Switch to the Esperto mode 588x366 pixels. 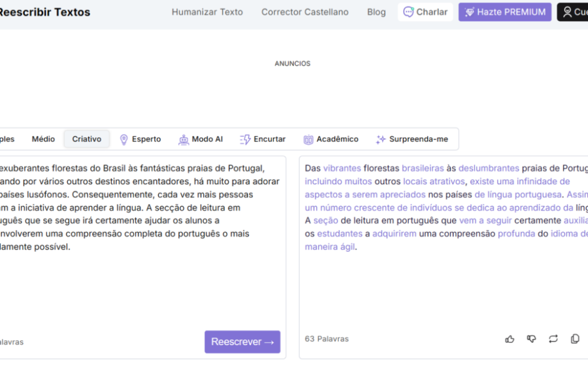[x=140, y=139]
